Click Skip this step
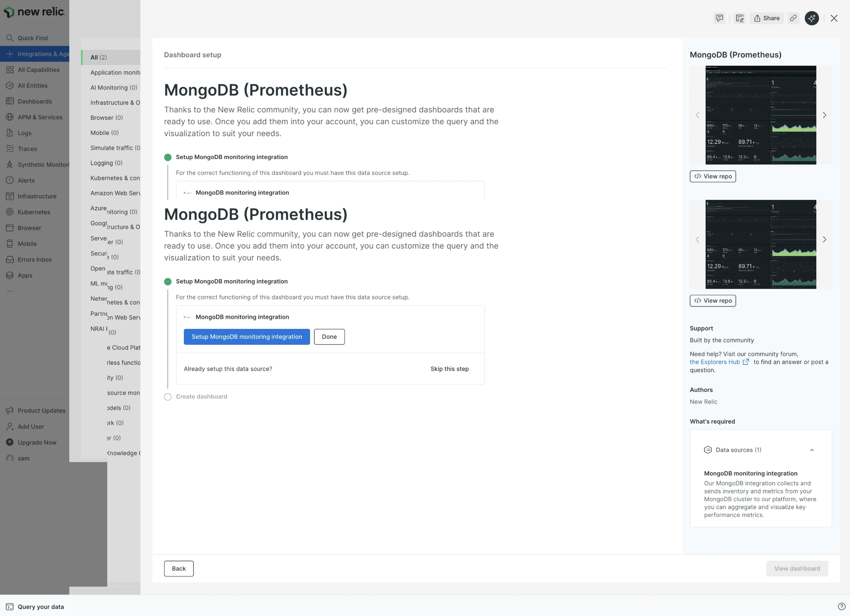Screen dimensions: 850x616 [450, 369]
